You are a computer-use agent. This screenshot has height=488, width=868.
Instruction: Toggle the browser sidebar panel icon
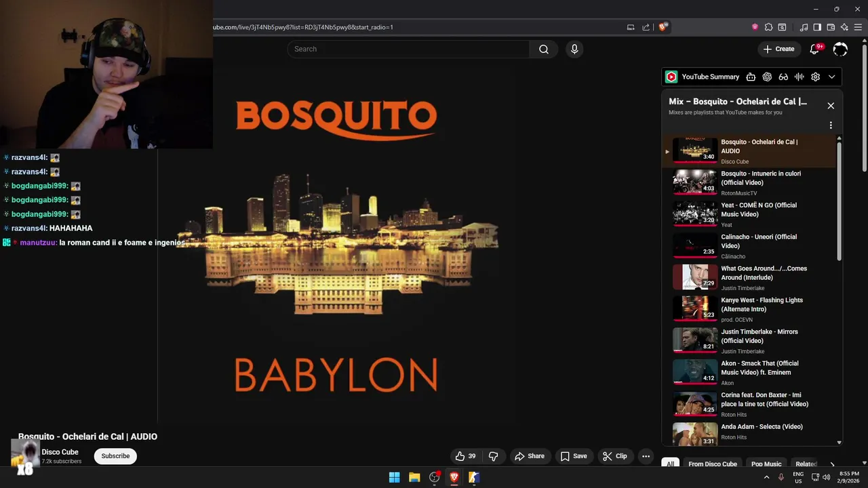pos(817,27)
